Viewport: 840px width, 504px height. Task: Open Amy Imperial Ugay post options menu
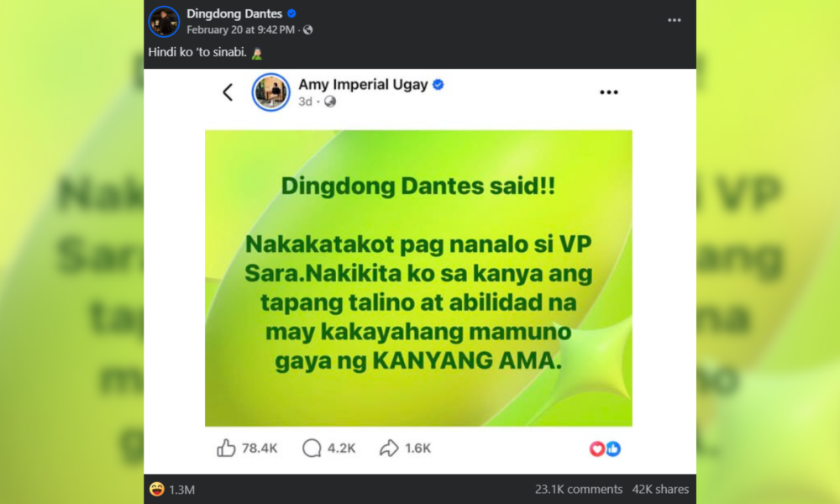pyautogui.click(x=608, y=92)
